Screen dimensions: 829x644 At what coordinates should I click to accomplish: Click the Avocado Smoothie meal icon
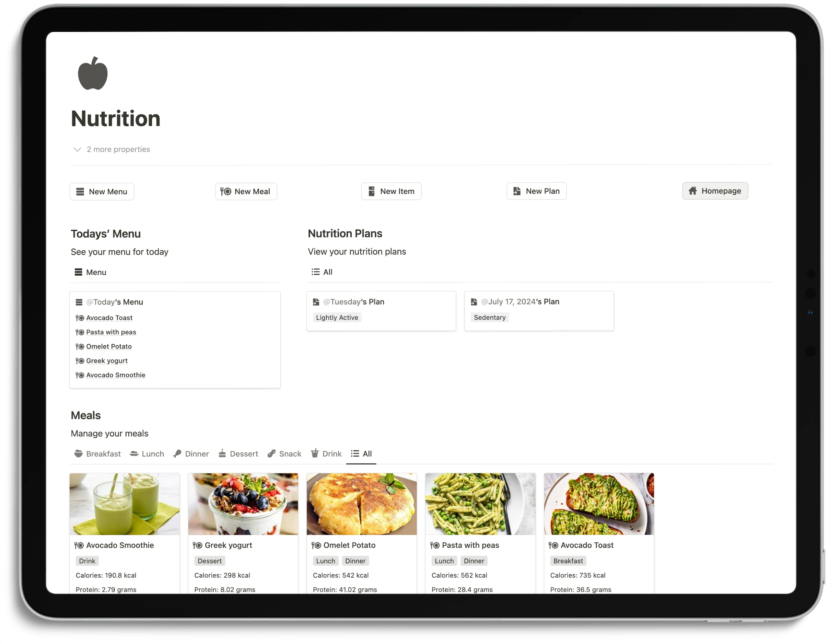point(79,545)
